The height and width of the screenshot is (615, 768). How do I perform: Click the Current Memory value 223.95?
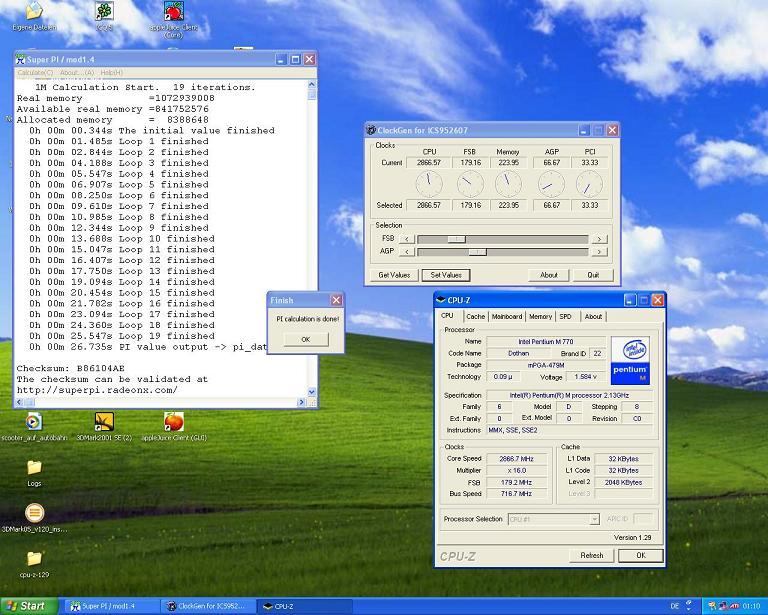tap(508, 163)
